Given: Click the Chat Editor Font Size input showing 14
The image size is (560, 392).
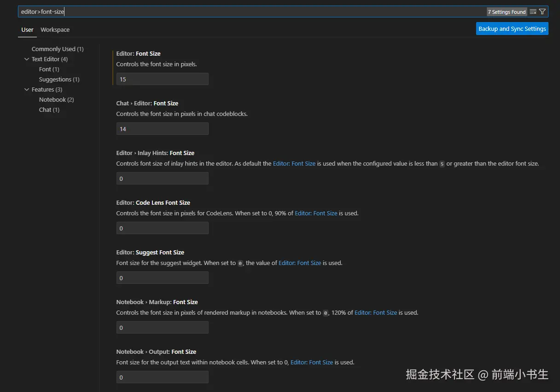Looking at the screenshot, I should [162, 128].
